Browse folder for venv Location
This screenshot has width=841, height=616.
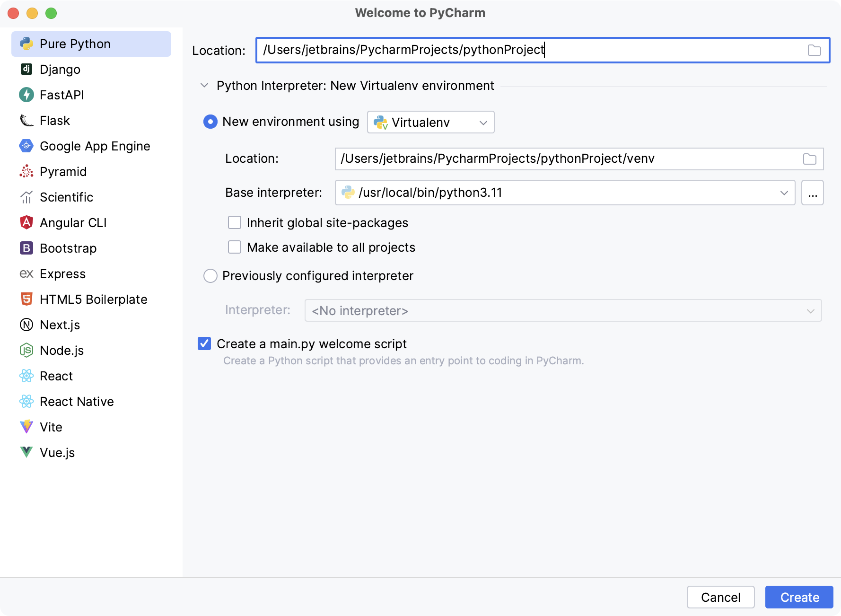coord(809,159)
